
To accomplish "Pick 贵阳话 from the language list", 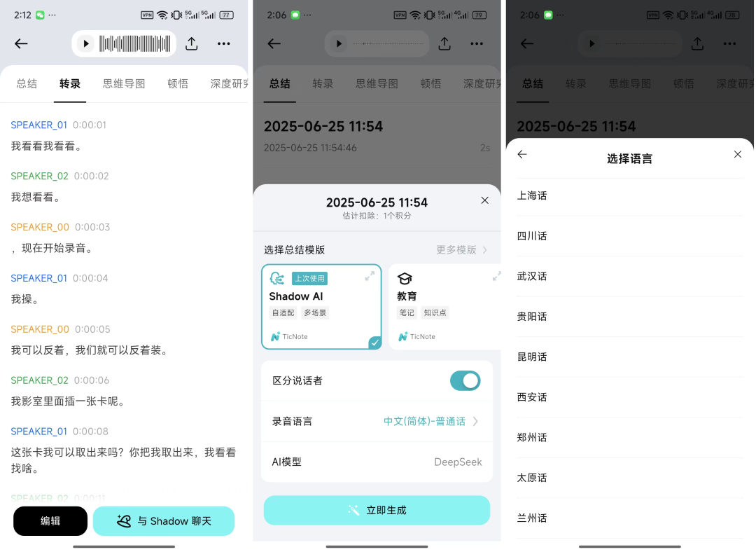I will coord(630,317).
